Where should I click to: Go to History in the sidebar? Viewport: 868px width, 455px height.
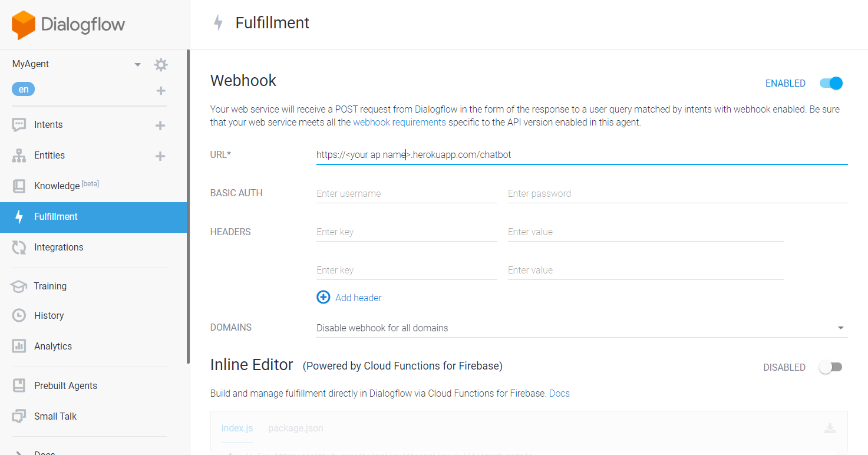(49, 316)
